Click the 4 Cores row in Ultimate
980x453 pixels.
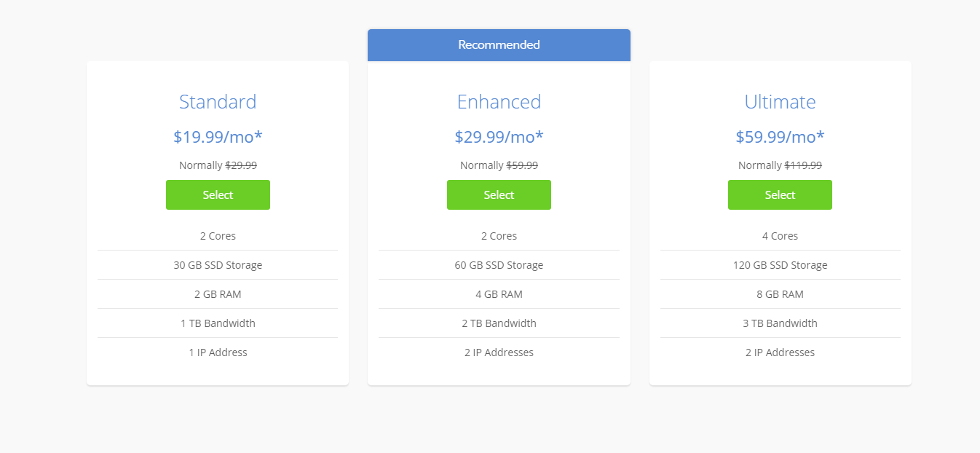[x=780, y=236]
